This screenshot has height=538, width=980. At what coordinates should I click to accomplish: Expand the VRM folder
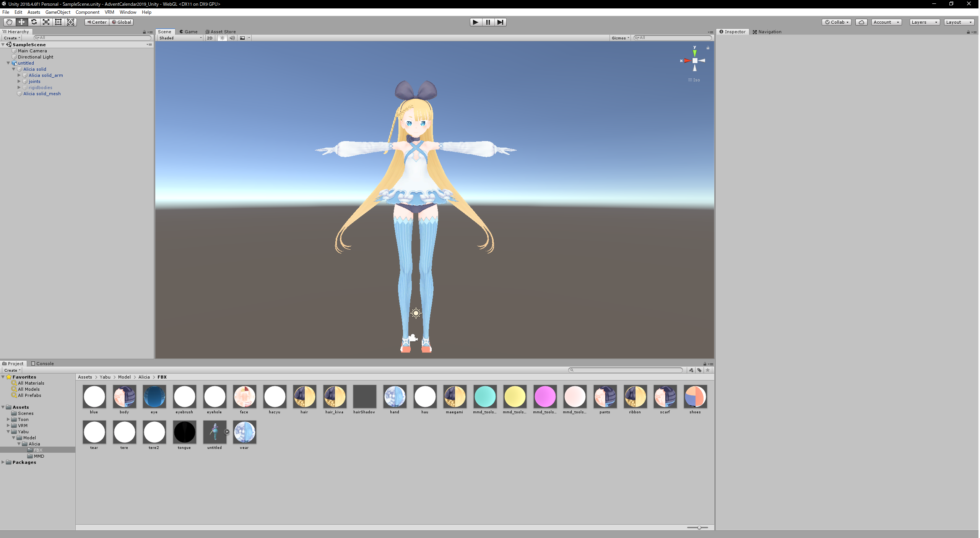(8, 426)
